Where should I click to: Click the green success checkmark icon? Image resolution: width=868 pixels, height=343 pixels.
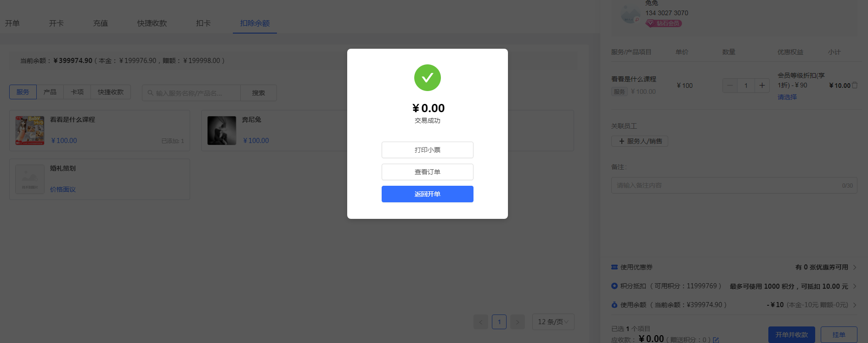point(427,78)
